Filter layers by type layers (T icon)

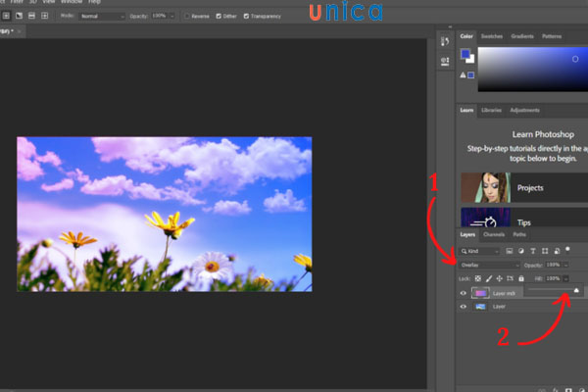532,252
